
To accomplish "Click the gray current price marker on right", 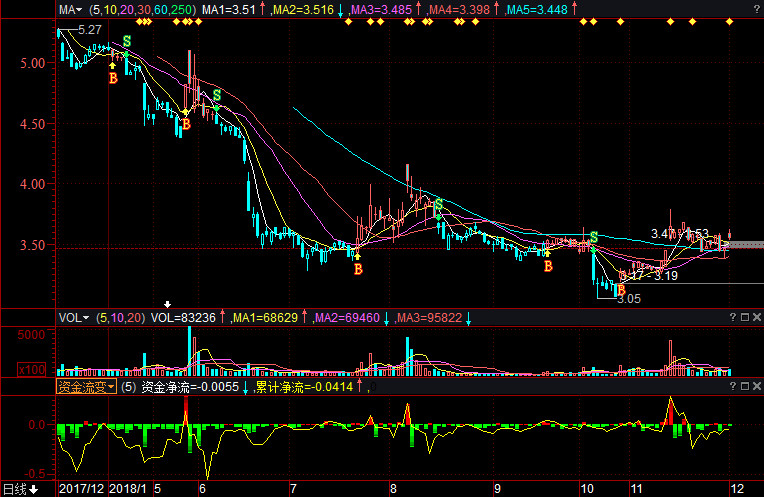I will (x=749, y=244).
